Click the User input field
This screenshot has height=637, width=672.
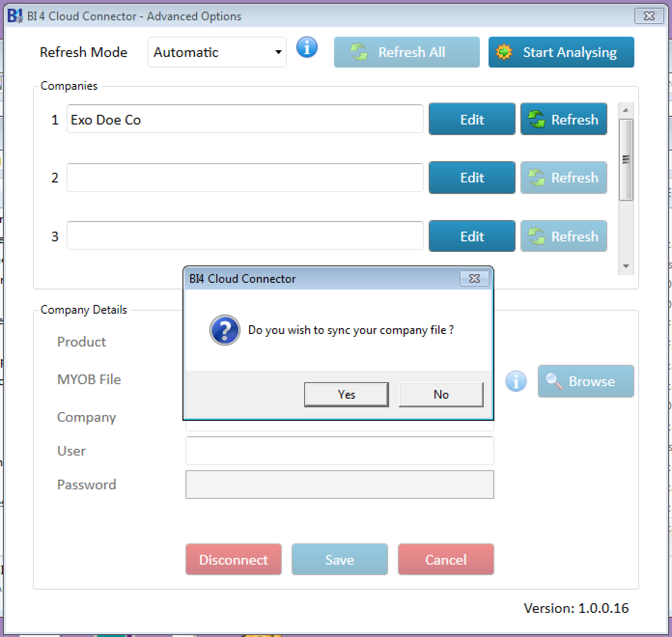click(339, 451)
